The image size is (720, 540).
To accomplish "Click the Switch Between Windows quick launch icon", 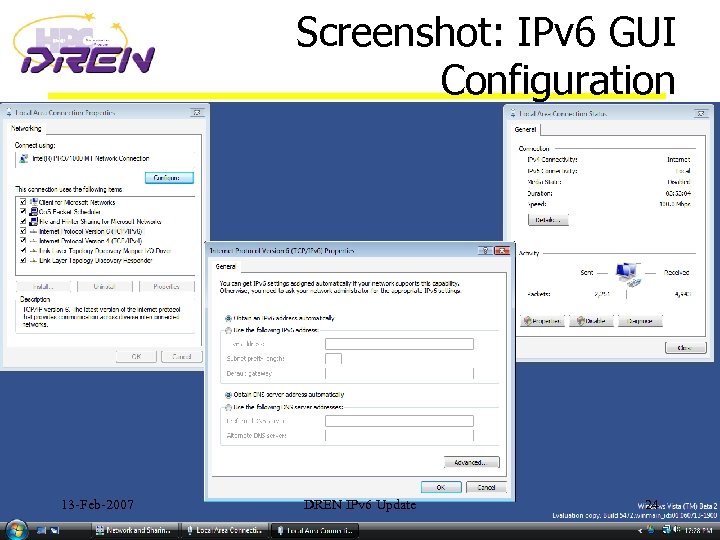I will click(x=55, y=530).
